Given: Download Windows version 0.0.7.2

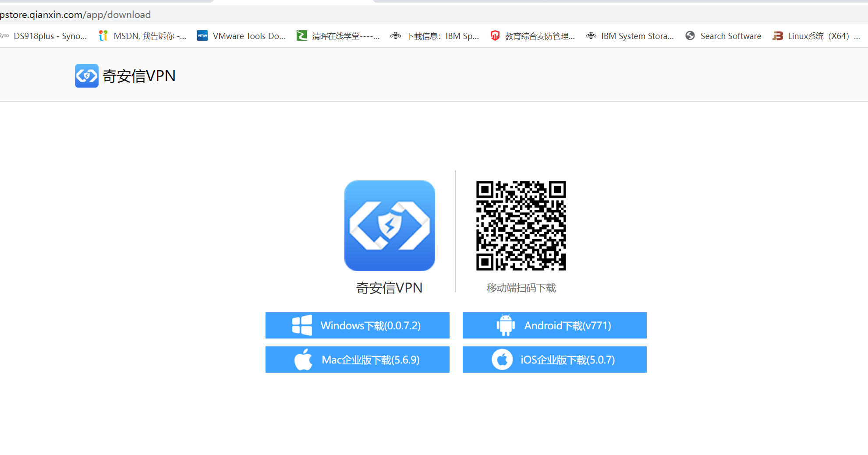Looking at the screenshot, I should 358,325.
